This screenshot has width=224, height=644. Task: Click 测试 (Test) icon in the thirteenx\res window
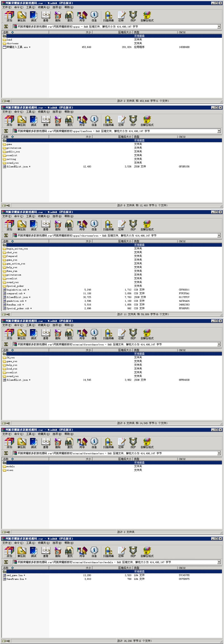(34, 225)
